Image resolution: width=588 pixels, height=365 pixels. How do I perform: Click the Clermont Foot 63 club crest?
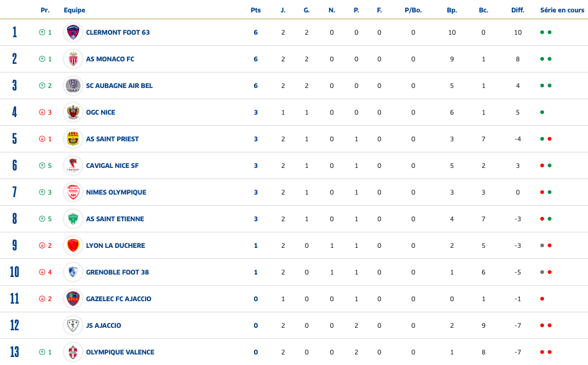[x=73, y=32]
